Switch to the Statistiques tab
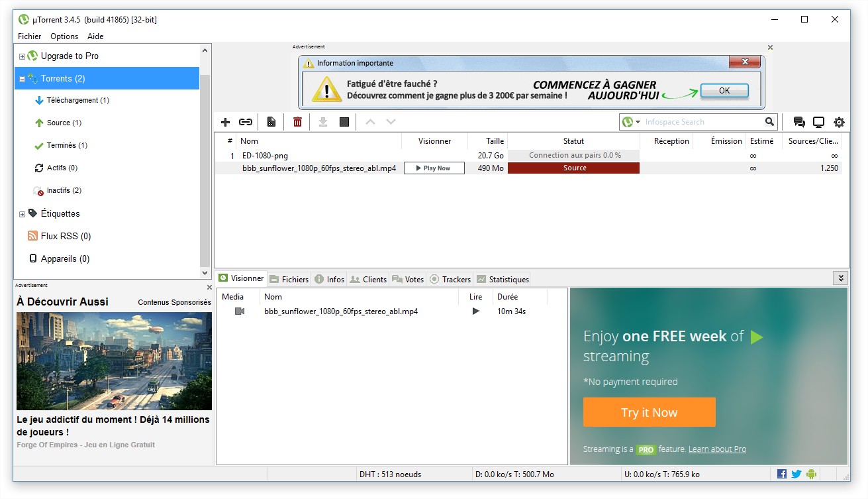868x499 pixels. tap(503, 279)
